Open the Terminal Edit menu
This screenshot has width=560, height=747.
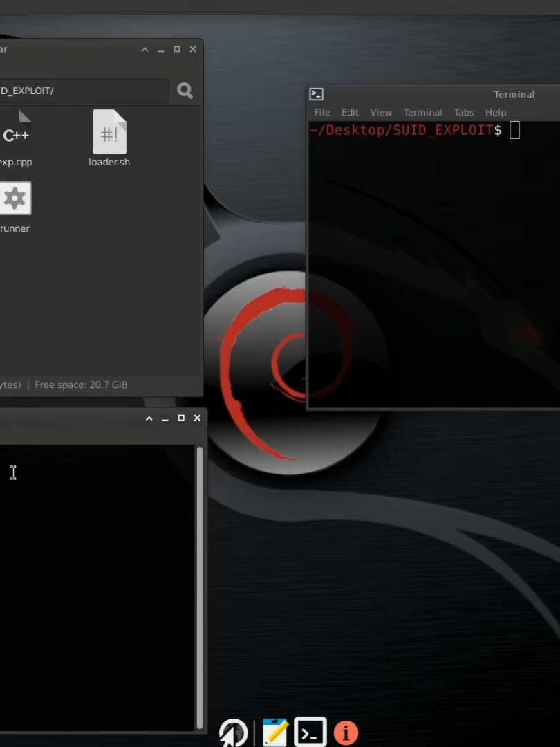point(350,113)
